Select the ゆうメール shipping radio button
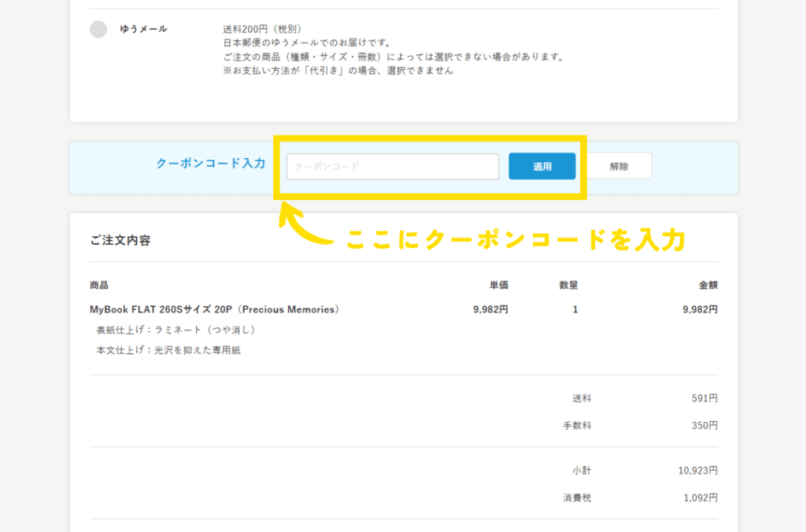Screen dimensions: 806x532 tap(98, 29)
